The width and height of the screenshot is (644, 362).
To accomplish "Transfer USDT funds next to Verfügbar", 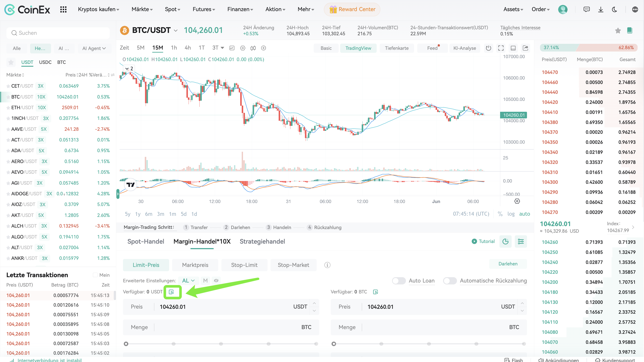I will point(171,292).
